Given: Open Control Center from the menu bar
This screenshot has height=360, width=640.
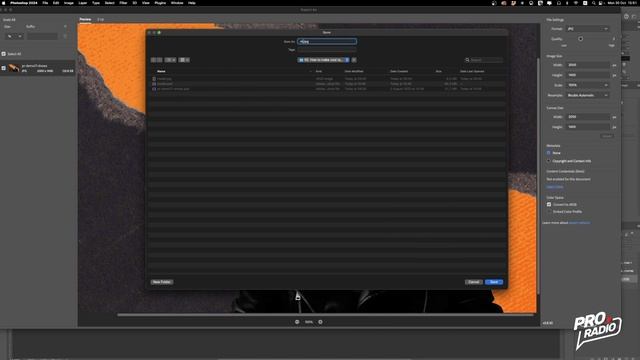Looking at the screenshot, I should pos(601,3).
